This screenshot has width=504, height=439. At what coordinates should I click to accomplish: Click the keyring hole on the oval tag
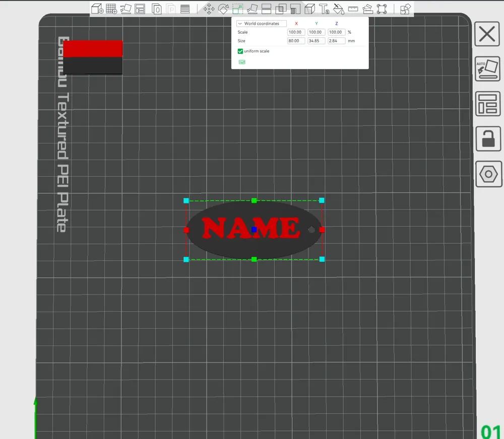click(311, 230)
